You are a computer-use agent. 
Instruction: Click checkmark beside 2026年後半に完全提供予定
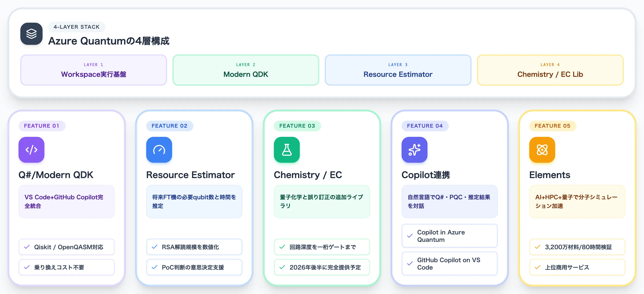282,267
